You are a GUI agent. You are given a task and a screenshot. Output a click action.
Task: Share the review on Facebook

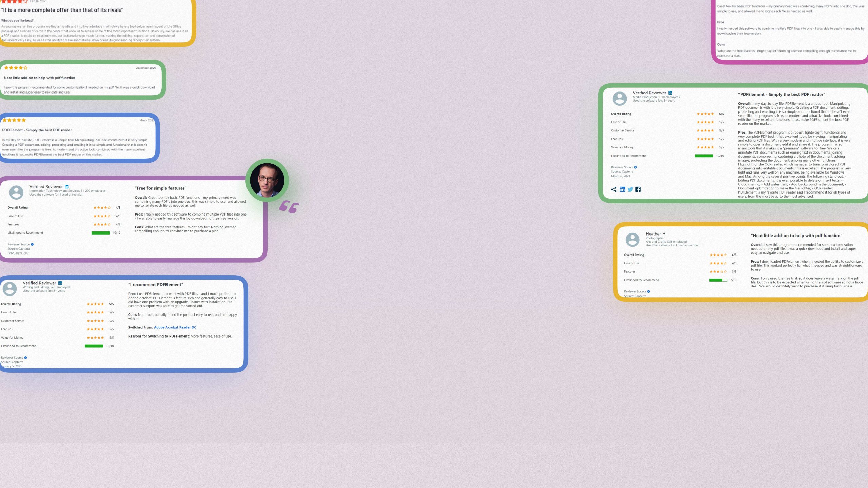[638, 189]
